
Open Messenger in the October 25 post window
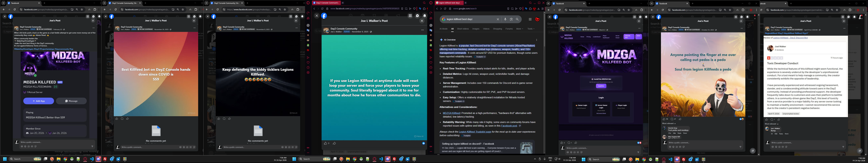(742, 17)
